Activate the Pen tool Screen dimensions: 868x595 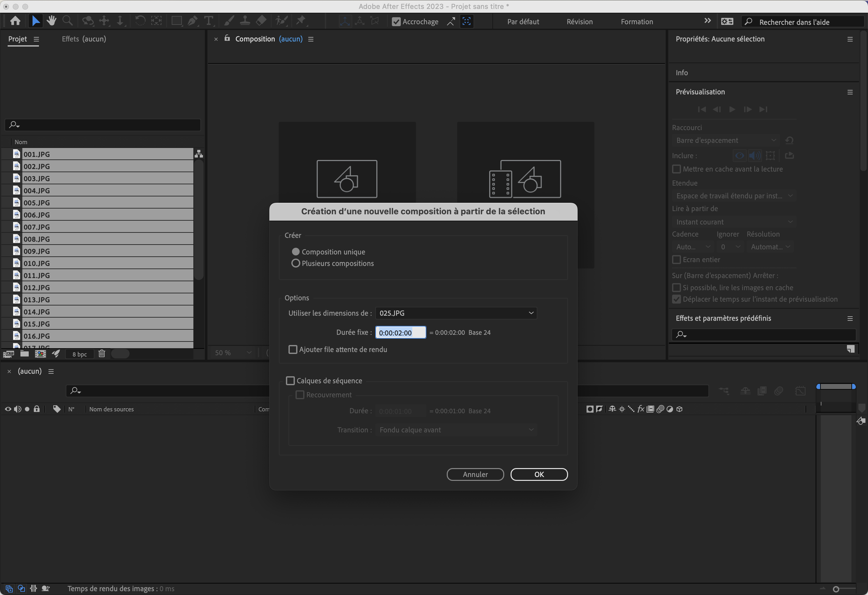(x=192, y=21)
